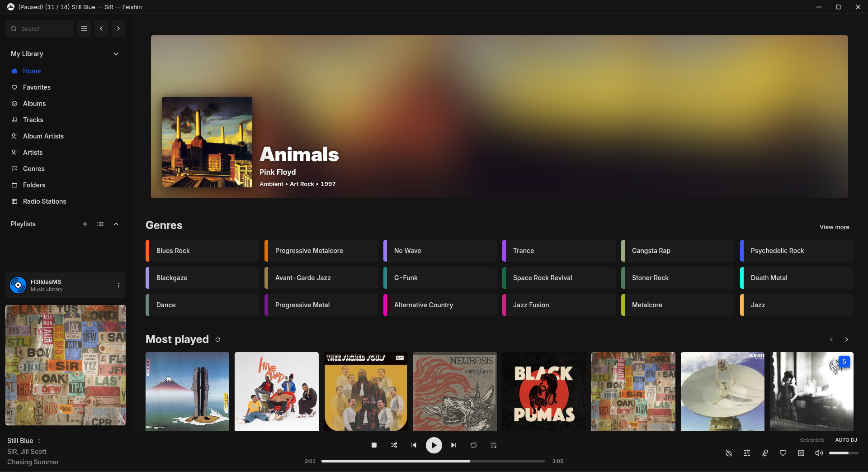Collapse the My Library section

tap(116, 54)
